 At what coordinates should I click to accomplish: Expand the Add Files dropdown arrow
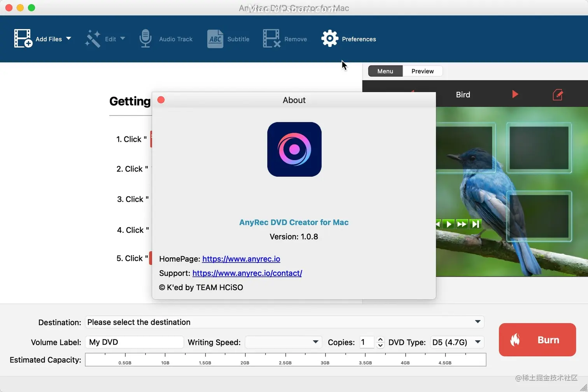point(69,38)
